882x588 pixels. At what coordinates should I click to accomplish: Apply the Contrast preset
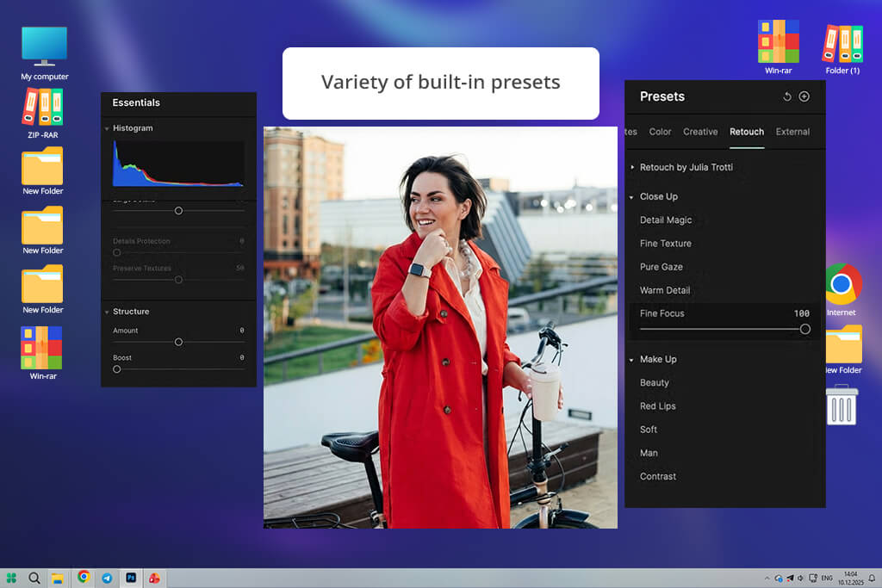click(657, 476)
